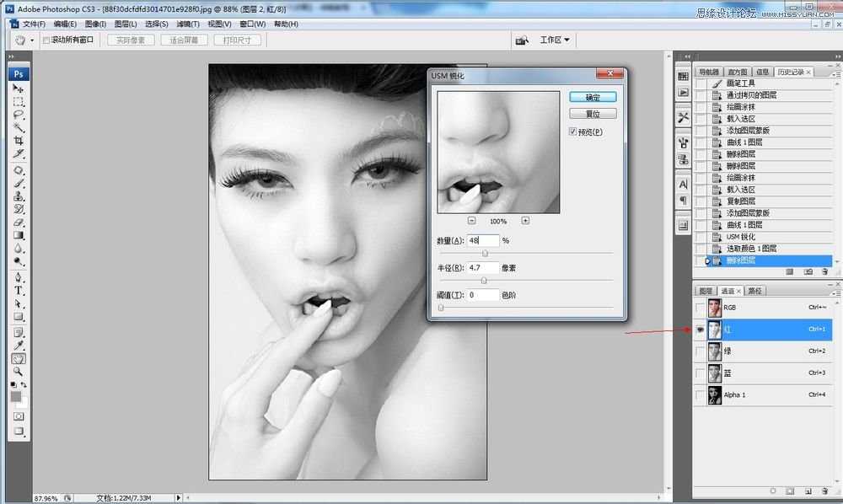Select the Path Selection tool
Image resolution: width=843 pixels, height=504 pixels.
tap(19, 303)
